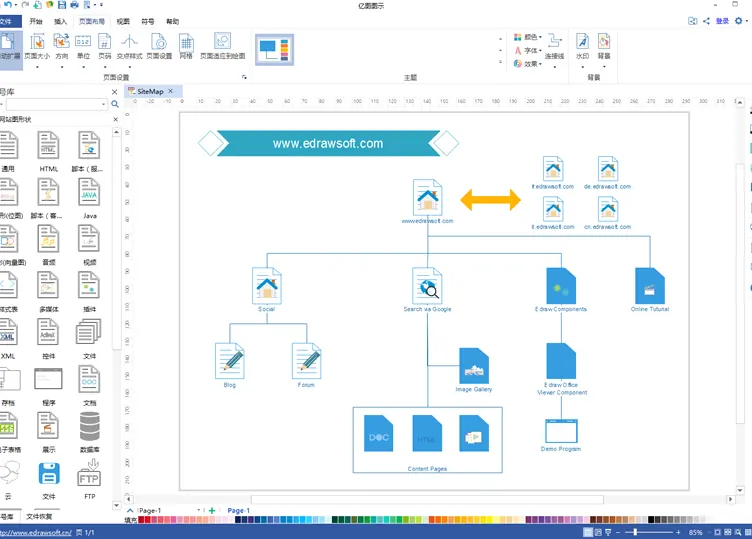This screenshot has height=539, width=752.
Task: Open the 效果 theme effect dropdown
Action: (x=528, y=64)
